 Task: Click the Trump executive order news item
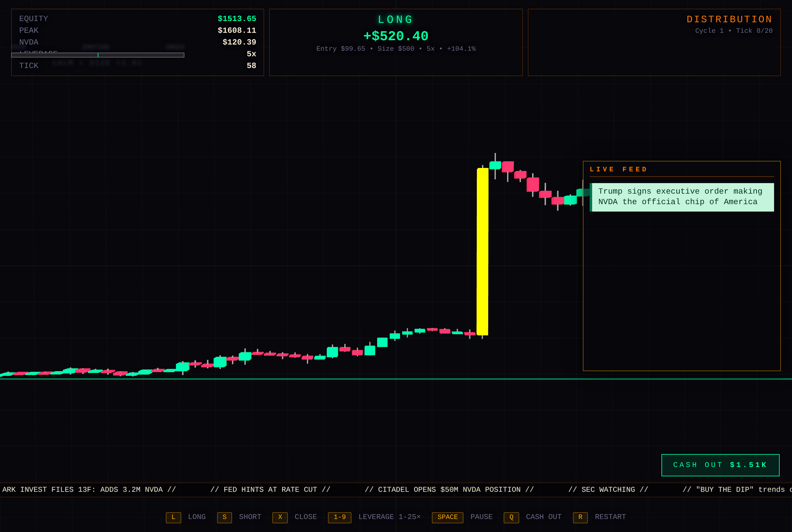pos(682,197)
